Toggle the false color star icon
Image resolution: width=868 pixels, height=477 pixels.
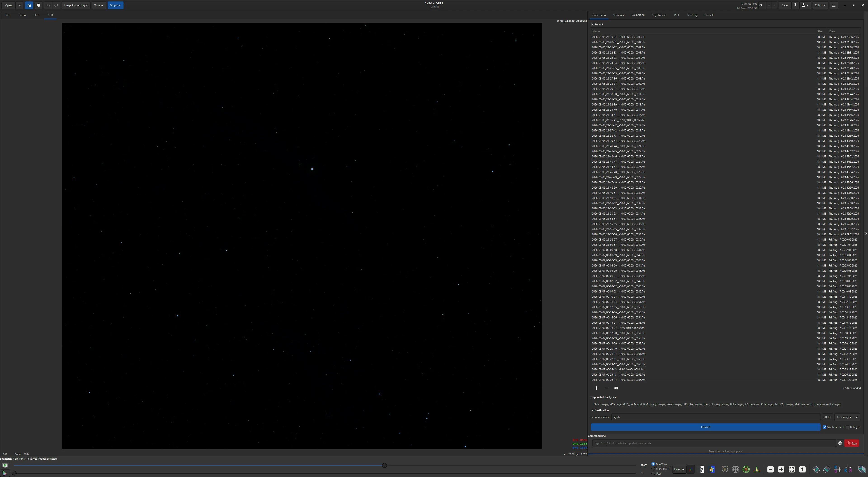711,469
